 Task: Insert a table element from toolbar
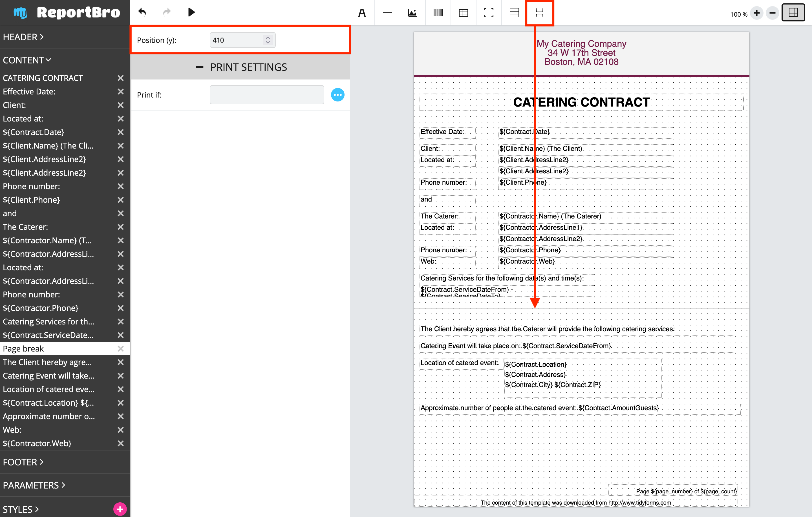tap(463, 13)
